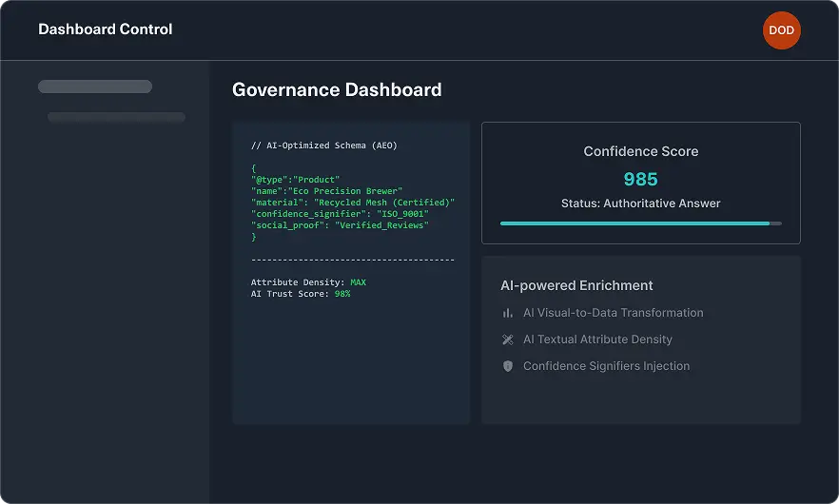Click the AI-powered Enrichment heading

pos(576,285)
